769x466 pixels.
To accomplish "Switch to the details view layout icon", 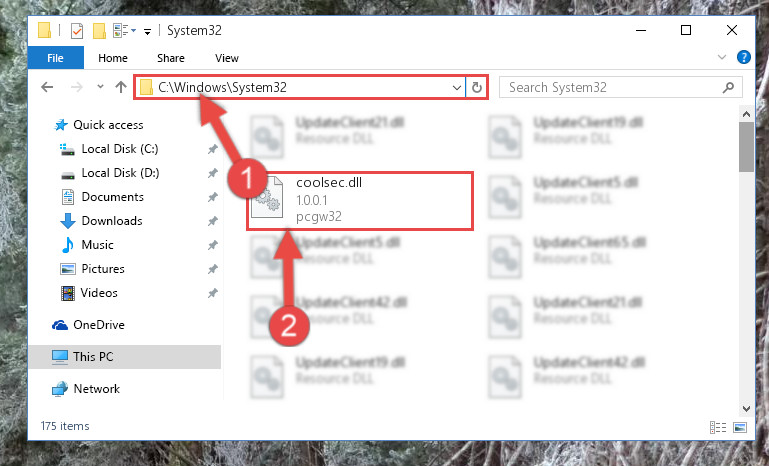I will point(718,427).
